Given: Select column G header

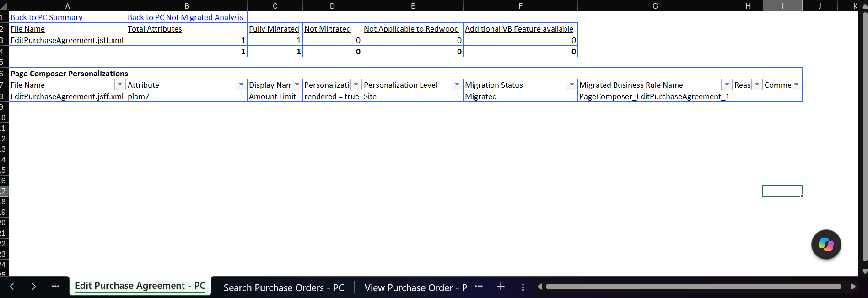Looking at the screenshot, I should pyautogui.click(x=655, y=6).
